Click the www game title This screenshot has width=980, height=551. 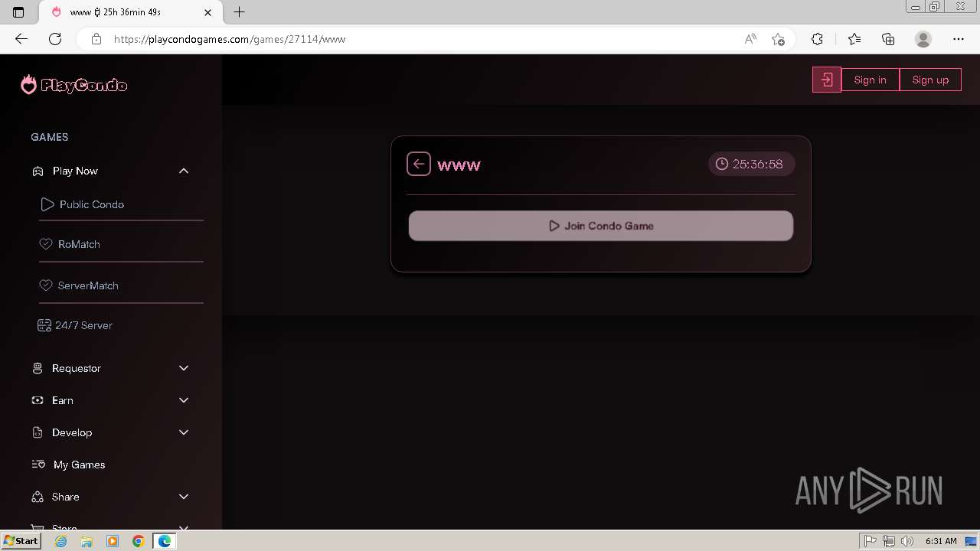[459, 165]
